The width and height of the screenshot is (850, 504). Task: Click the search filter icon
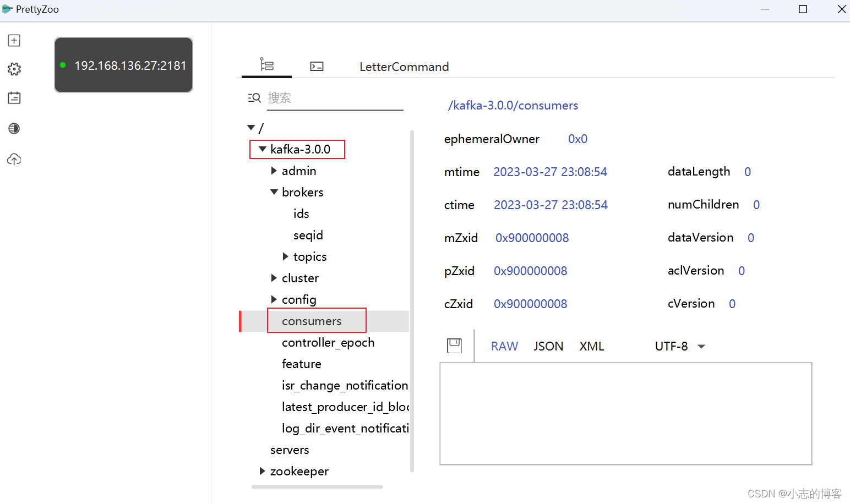(x=254, y=98)
